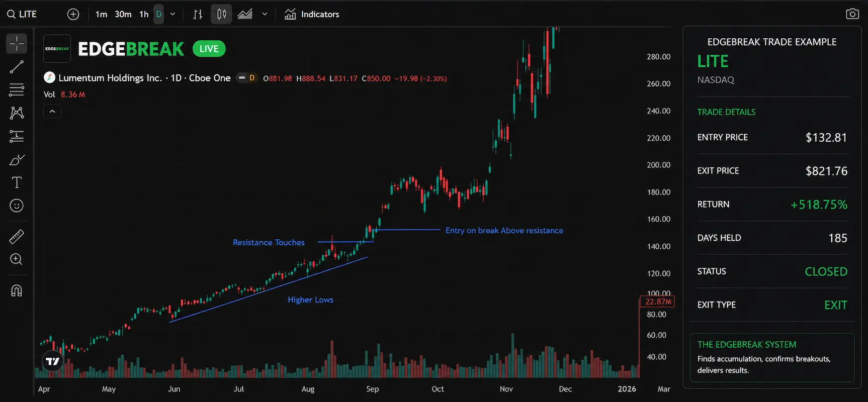Select the trend line drawing tool

(17, 67)
